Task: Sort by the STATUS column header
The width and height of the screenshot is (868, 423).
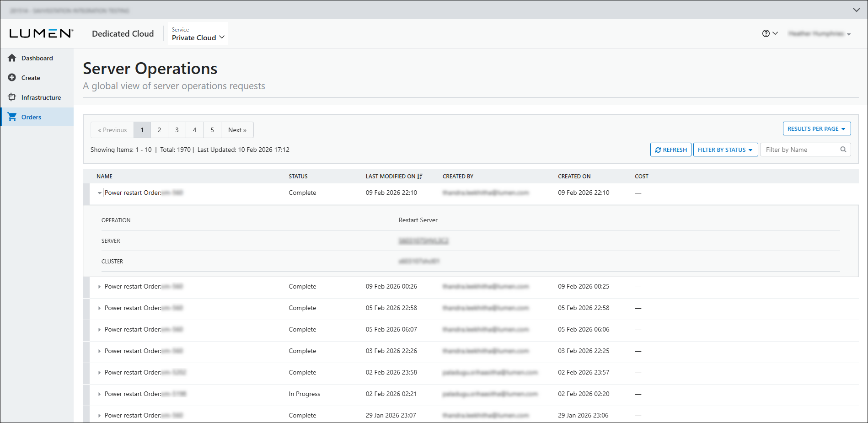Action: [x=298, y=177]
